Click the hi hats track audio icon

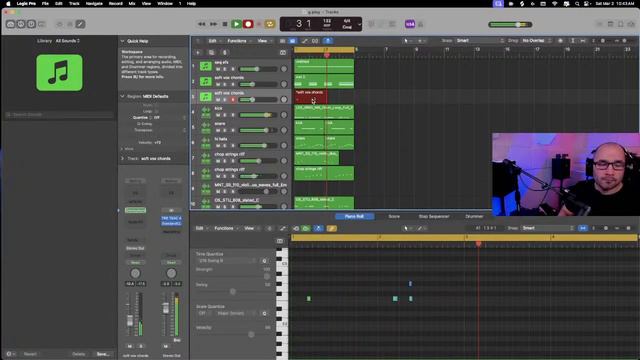pos(206,143)
